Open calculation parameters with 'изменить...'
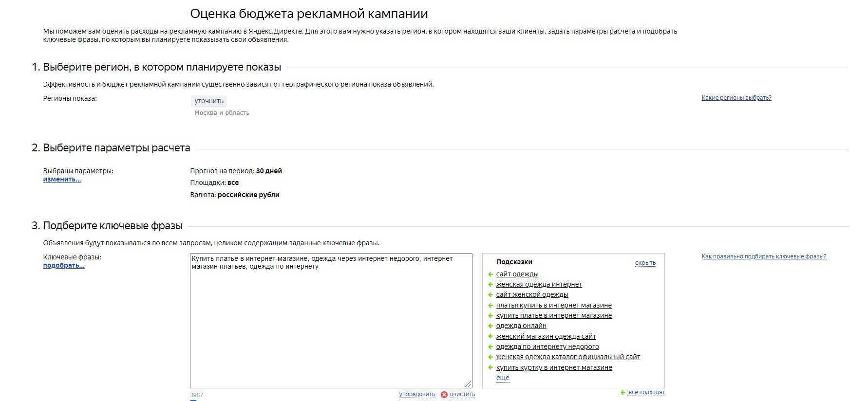This screenshot has width=868, height=401. (62, 179)
